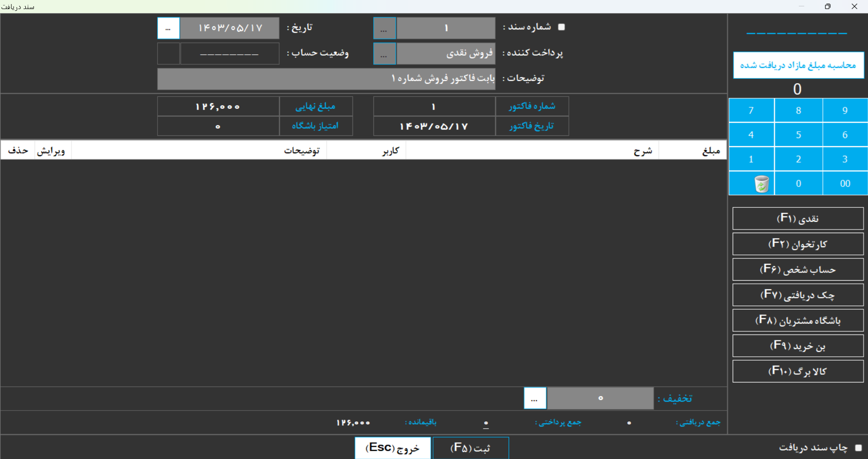The image size is (868, 459).
Task: Click the trash can clear key on keypad
Action: click(x=752, y=183)
